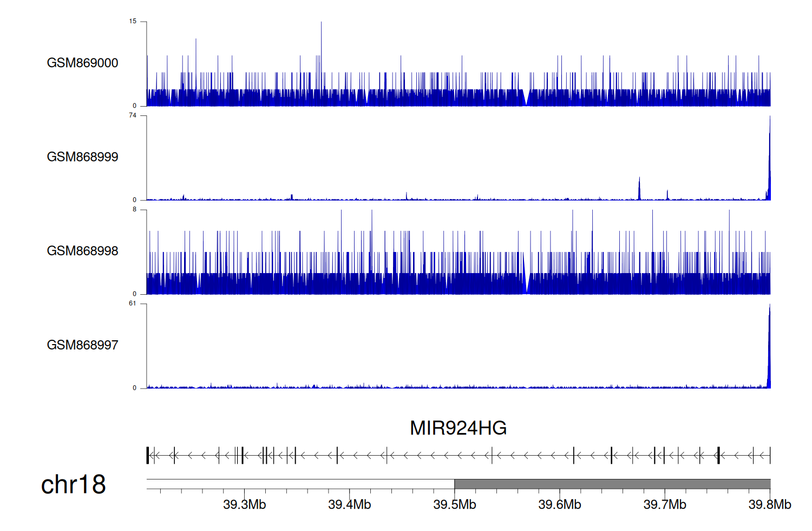The height and width of the screenshot is (531, 812).
Task: Click the MIR924HG gene name
Action: coord(458,428)
